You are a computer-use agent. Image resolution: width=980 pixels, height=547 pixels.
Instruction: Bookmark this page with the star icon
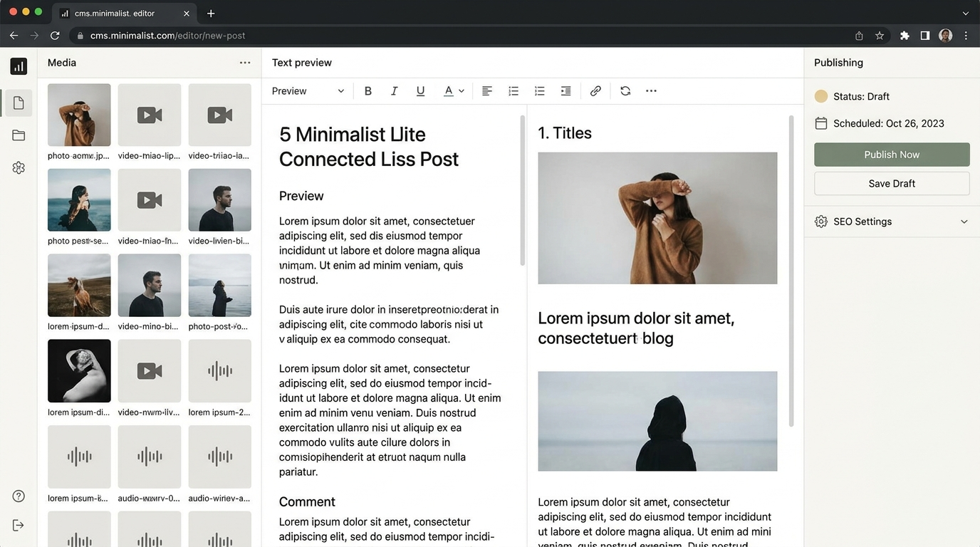[x=880, y=36]
